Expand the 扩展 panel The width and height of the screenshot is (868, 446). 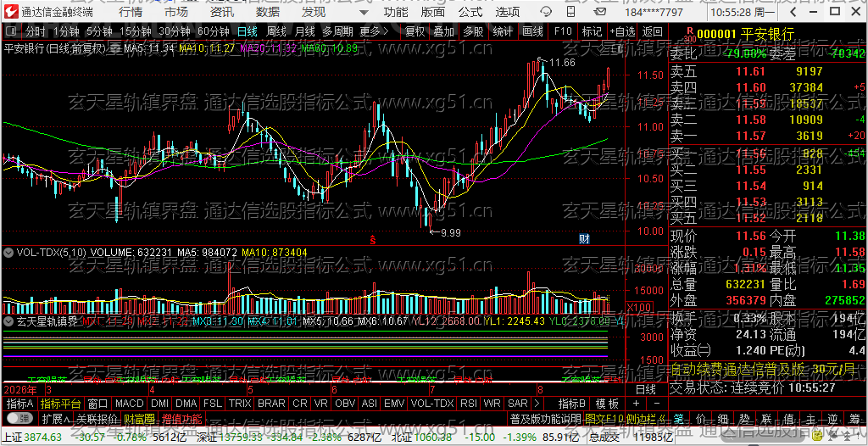(x=56, y=418)
